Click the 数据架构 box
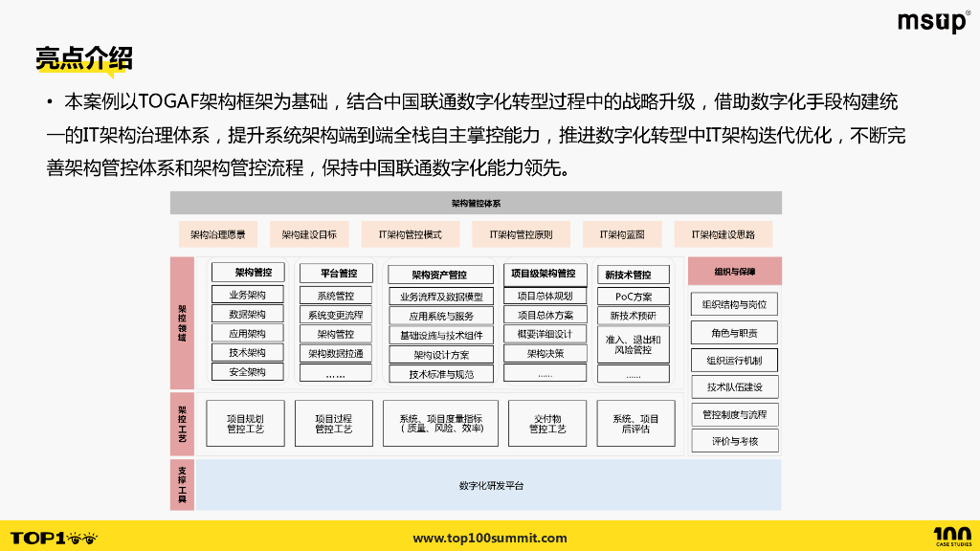 [248, 314]
